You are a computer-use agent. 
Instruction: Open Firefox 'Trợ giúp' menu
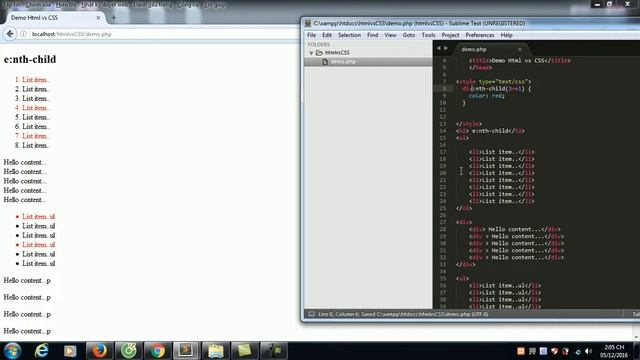[214, 4]
